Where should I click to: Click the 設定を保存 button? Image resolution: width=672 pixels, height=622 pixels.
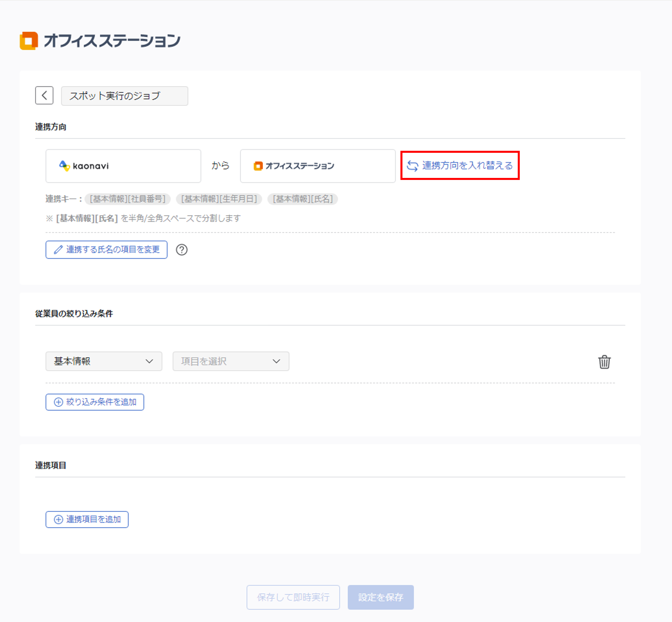380,597
